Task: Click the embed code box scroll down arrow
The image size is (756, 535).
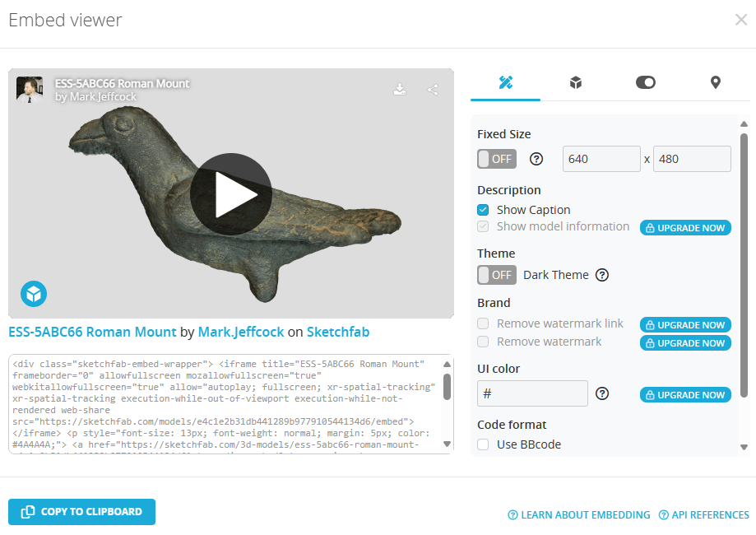Action: tap(447, 444)
